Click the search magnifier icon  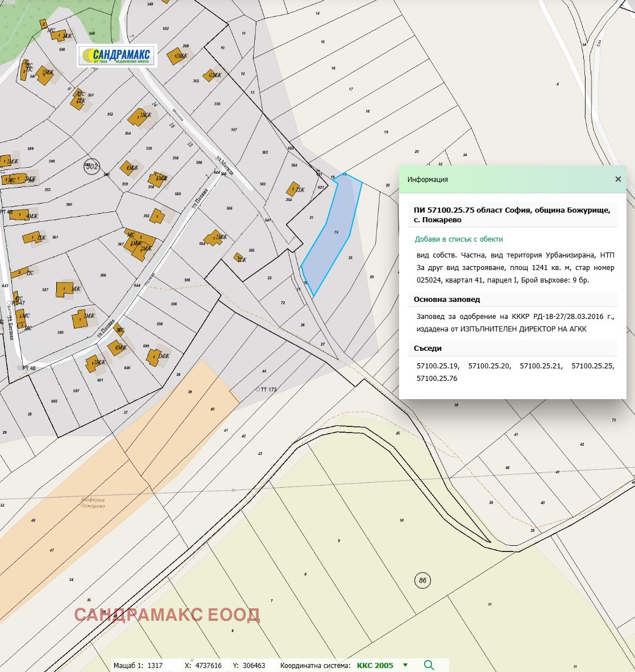coord(429,665)
